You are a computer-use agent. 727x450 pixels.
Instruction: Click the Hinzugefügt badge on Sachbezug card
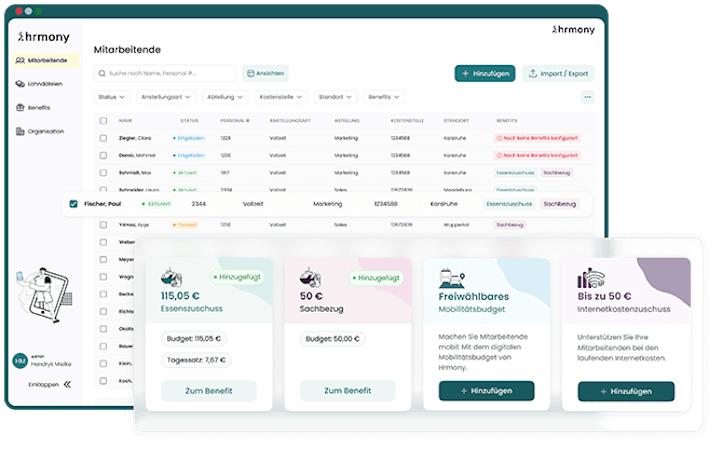pos(376,278)
